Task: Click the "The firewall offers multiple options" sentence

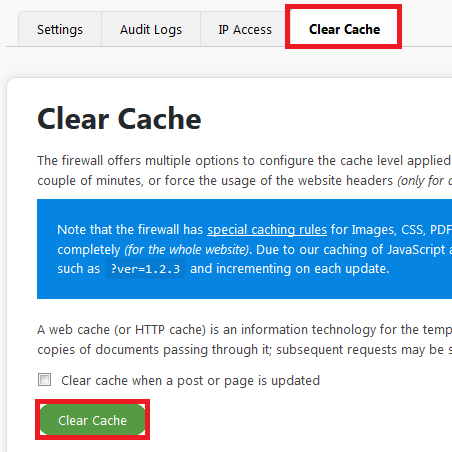Action: click(x=244, y=161)
